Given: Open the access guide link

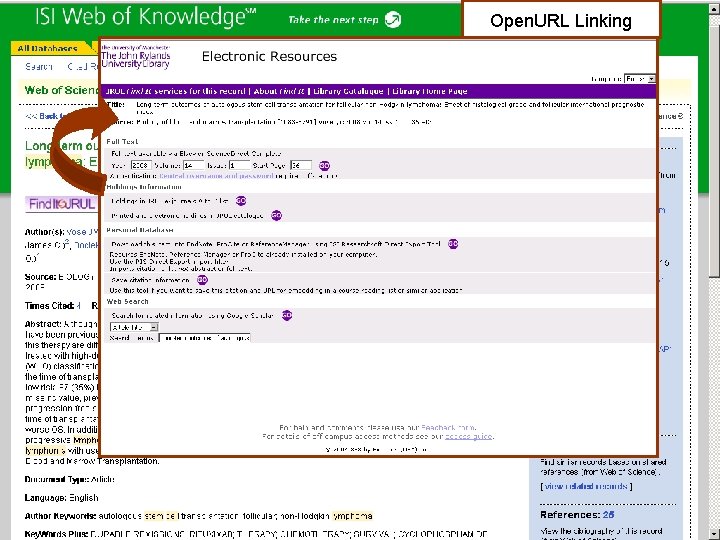Looking at the screenshot, I should tap(468, 436).
